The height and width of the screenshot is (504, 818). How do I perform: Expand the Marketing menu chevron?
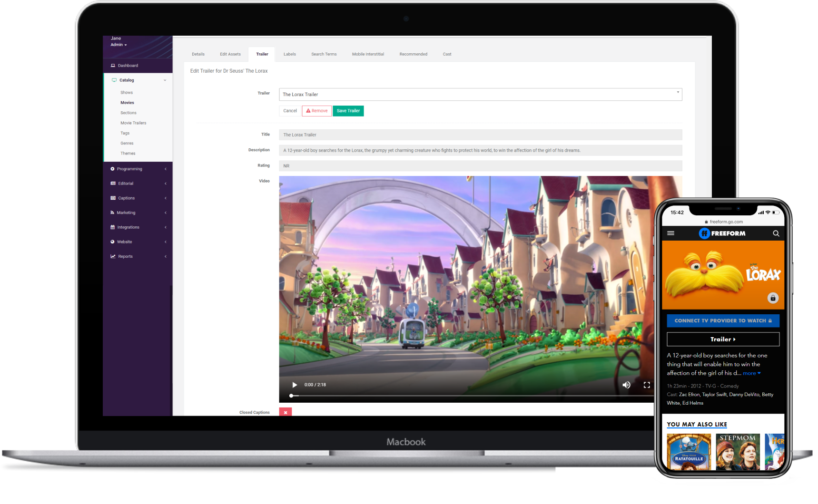pyautogui.click(x=166, y=213)
